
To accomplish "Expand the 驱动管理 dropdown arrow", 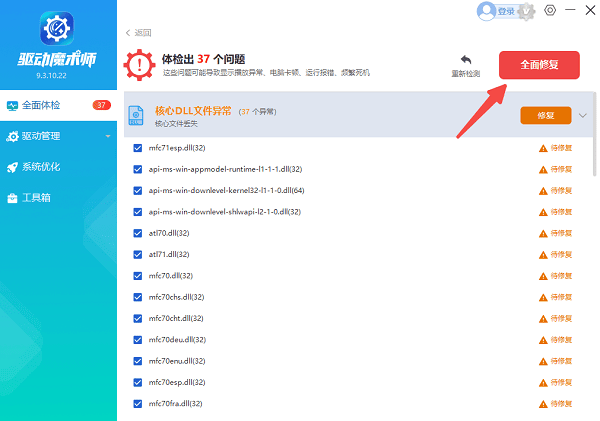I will coord(108,136).
